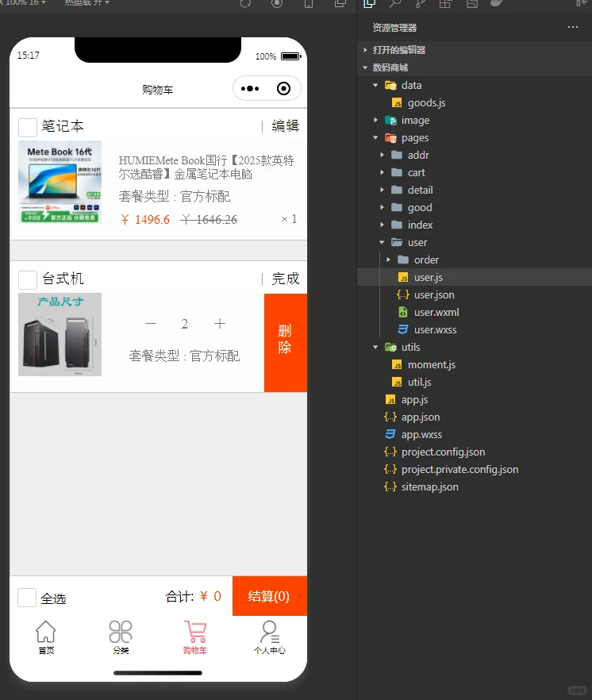Viewport: 592px width, 700px height.
Task: Click the 产品尺寸 desktop product image
Action: click(x=60, y=334)
